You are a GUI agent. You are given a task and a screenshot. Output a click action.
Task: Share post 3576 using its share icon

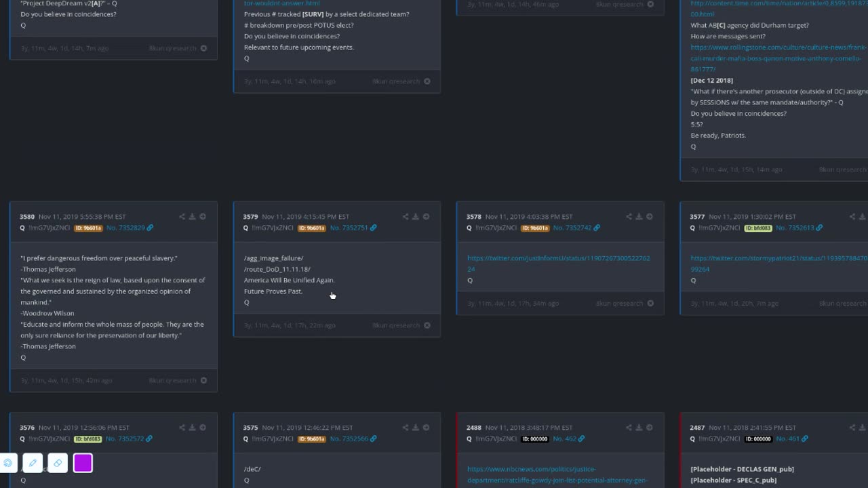pyautogui.click(x=182, y=428)
